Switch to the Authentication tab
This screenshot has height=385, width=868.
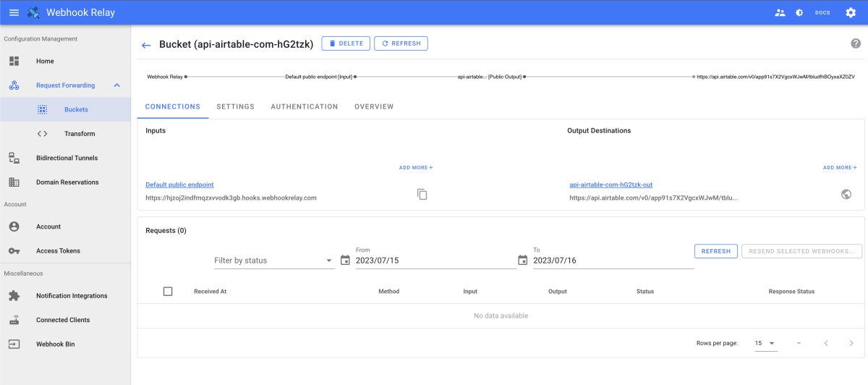coord(304,106)
